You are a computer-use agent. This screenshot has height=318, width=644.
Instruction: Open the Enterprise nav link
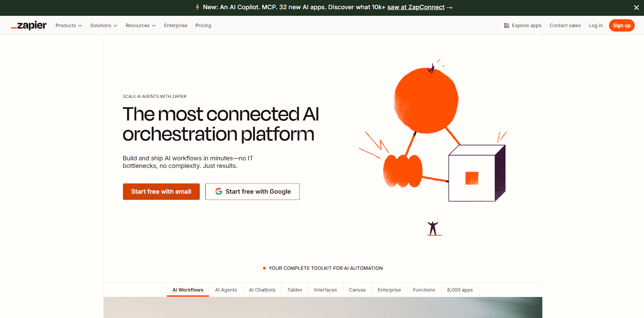coord(175,25)
